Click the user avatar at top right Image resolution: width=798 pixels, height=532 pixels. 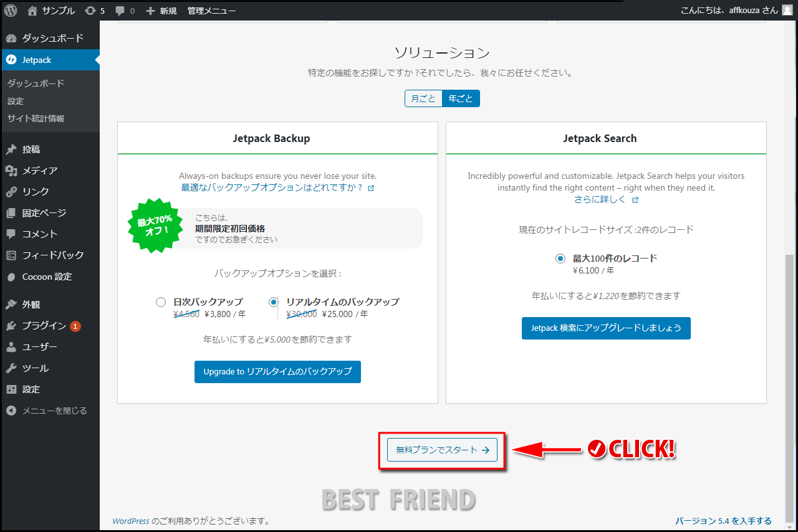(x=787, y=10)
